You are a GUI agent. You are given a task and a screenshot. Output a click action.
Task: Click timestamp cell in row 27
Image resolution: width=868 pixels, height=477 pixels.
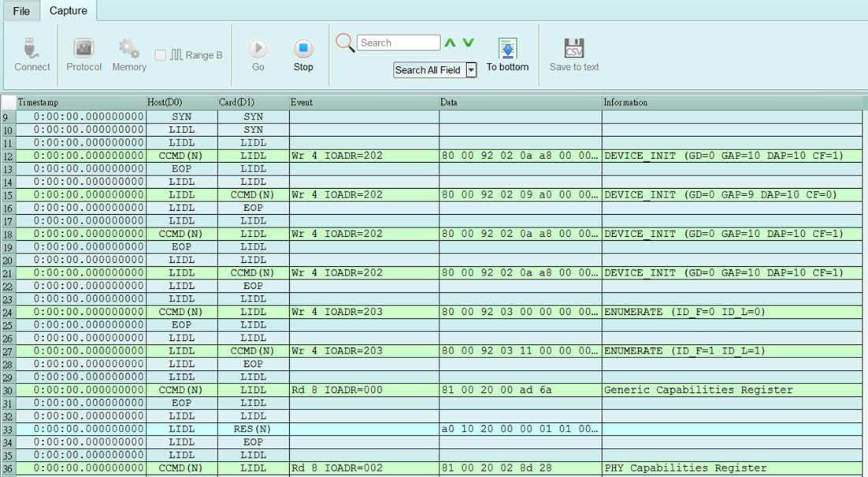(81, 351)
